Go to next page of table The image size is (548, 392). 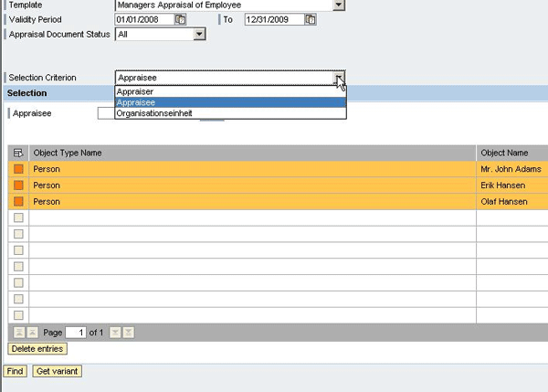coord(114,333)
